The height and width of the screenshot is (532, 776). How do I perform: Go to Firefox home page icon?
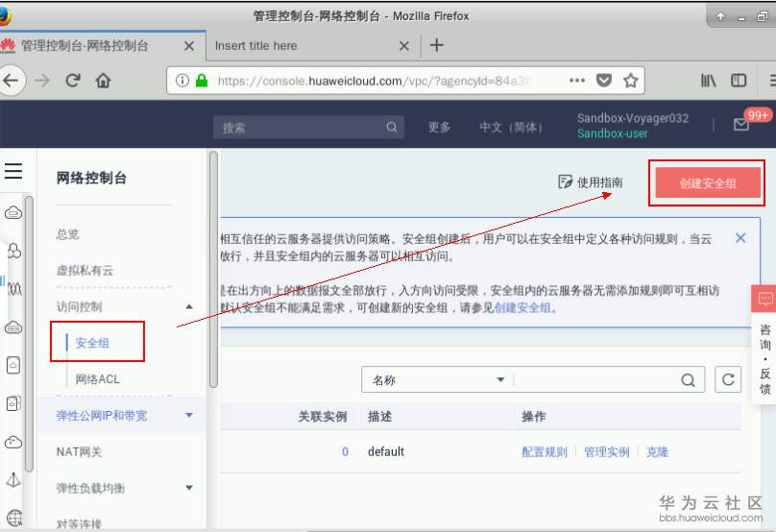[x=103, y=80]
